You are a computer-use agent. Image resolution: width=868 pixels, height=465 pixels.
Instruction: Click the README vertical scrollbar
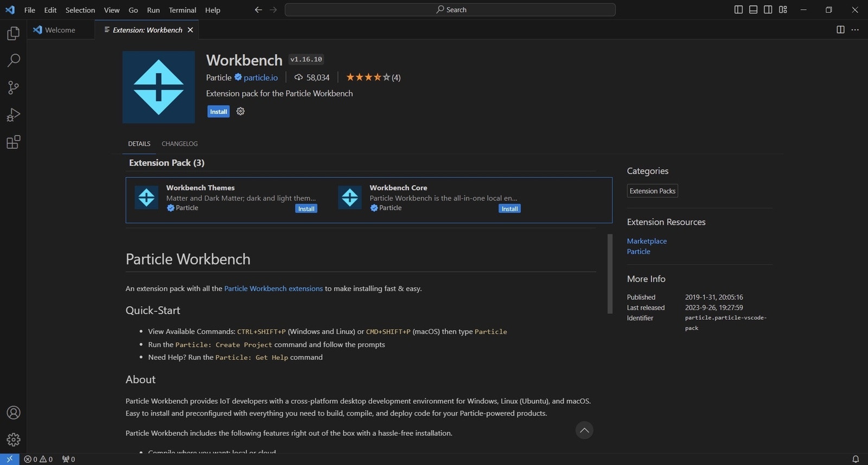(x=610, y=274)
